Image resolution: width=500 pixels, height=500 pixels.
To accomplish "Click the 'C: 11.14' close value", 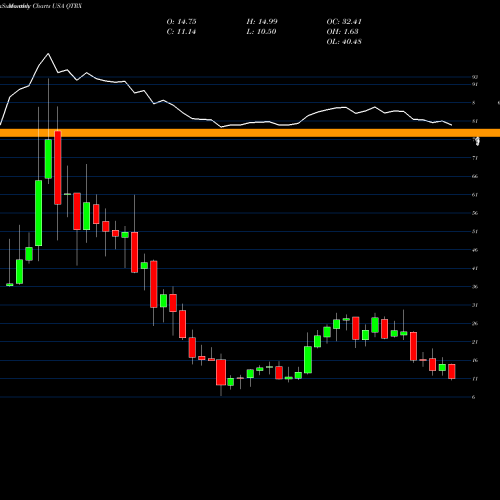I will 181,32.
